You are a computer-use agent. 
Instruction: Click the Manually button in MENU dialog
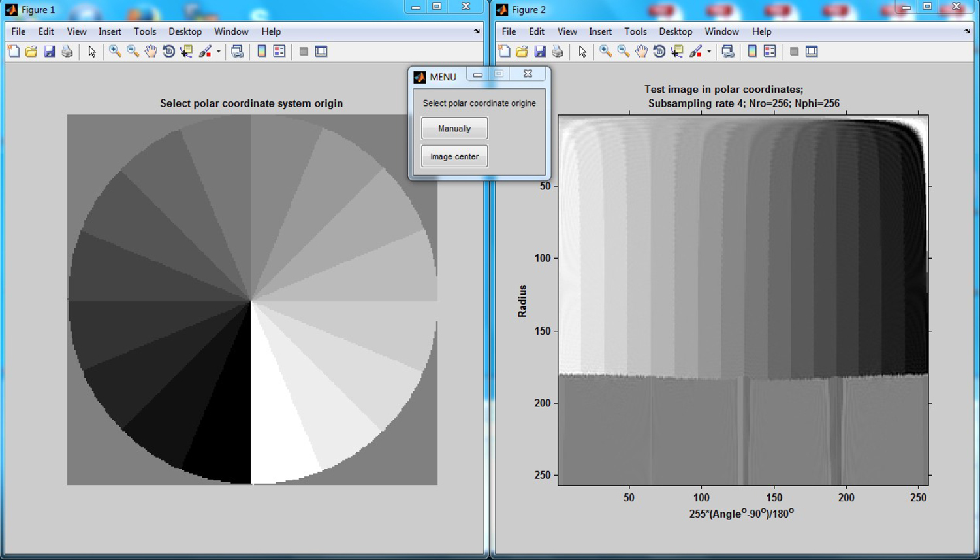pyautogui.click(x=454, y=129)
